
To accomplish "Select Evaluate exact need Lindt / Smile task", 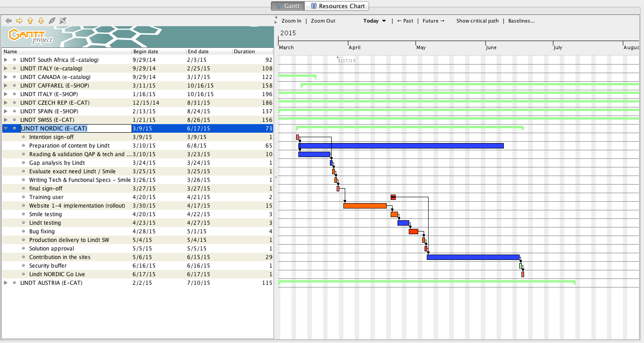I will 137,171.
